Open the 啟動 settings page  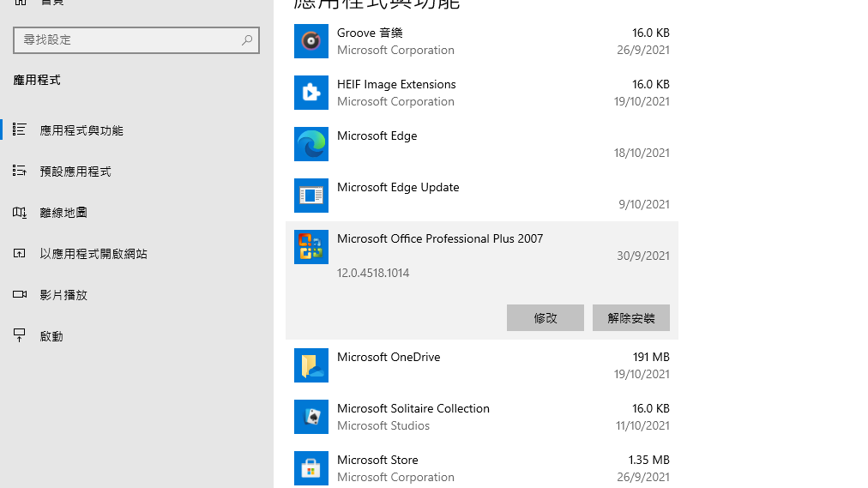pyautogui.click(x=136, y=336)
